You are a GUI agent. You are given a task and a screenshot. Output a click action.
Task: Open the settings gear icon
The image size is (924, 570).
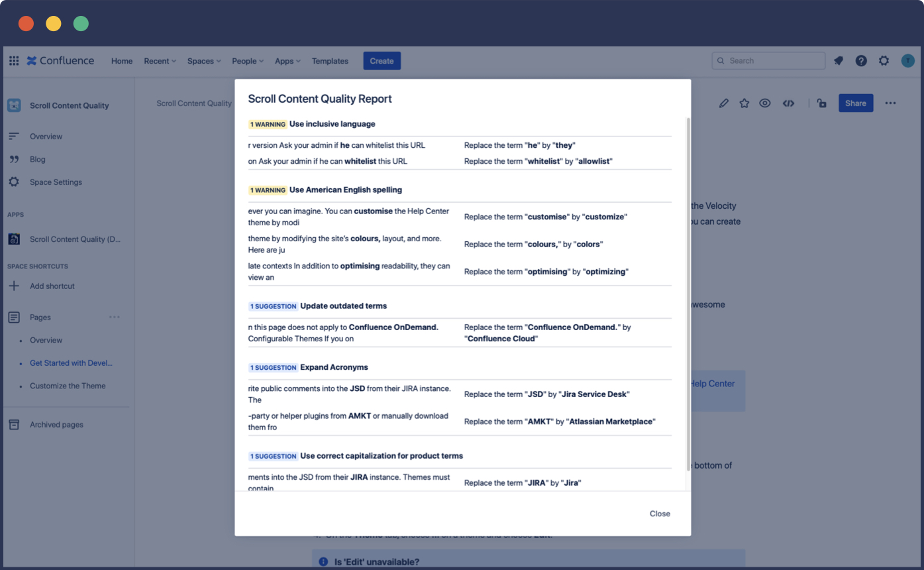point(884,61)
